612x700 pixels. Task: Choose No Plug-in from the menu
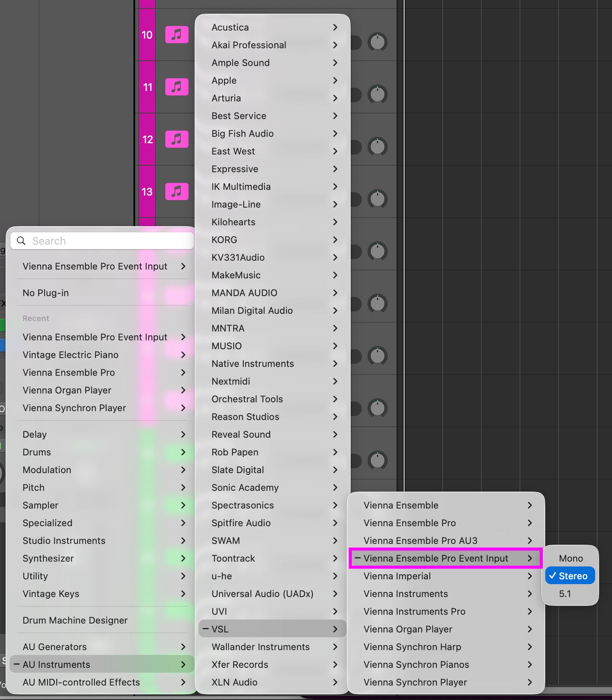tap(46, 293)
